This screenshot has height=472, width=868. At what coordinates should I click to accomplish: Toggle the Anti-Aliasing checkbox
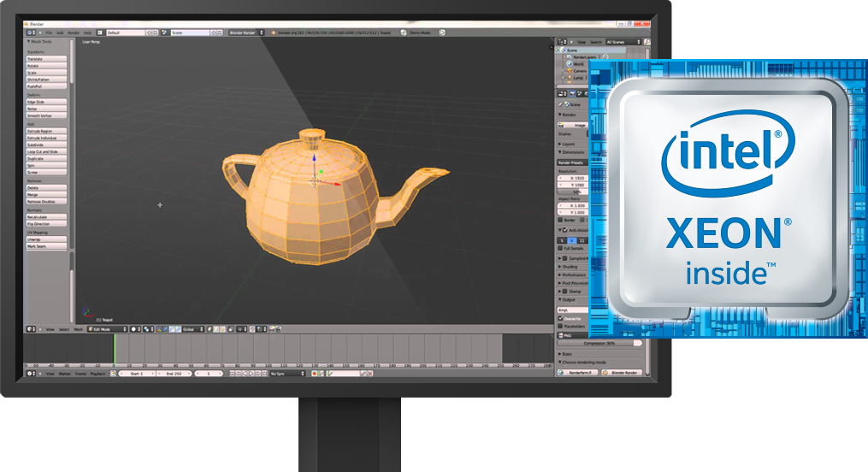coord(564,230)
